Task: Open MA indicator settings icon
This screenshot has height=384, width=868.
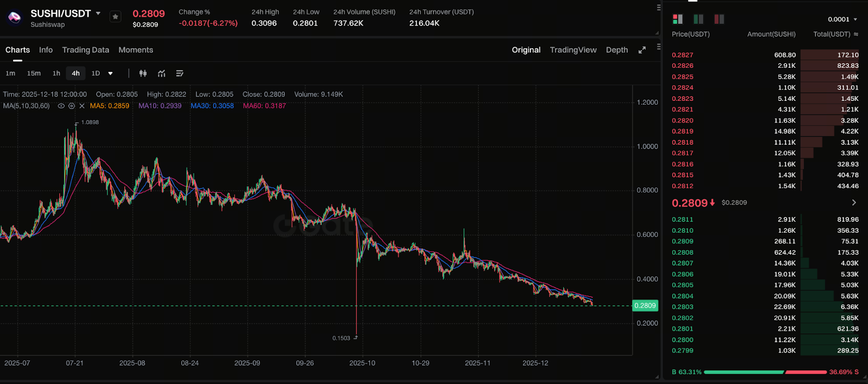Action: pyautogui.click(x=72, y=106)
